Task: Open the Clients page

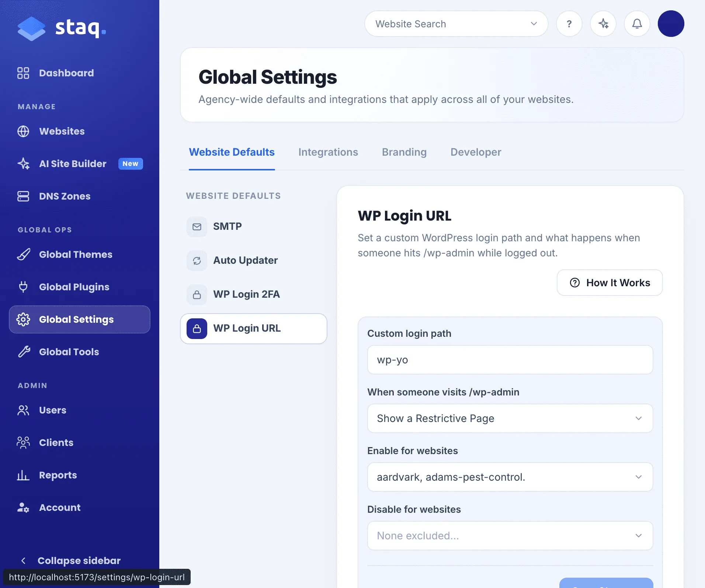Action: [x=80, y=443]
